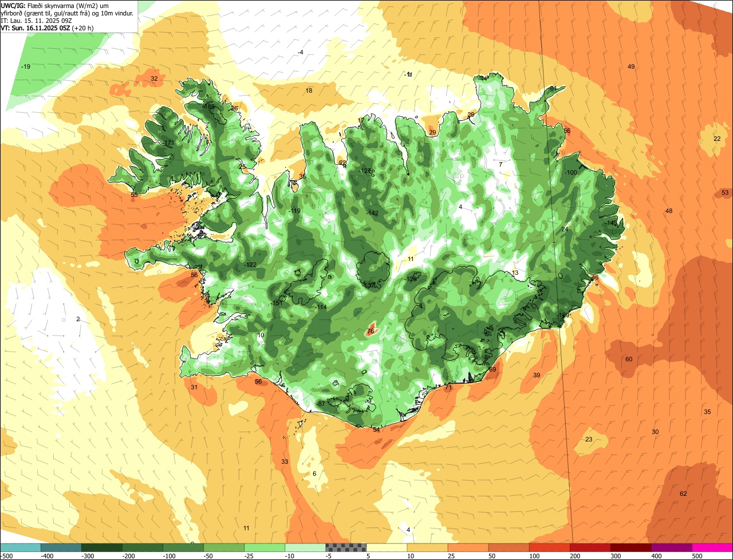Click the '71' flux value
This screenshot has height=560, width=733.
pyautogui.click(x=448, y=388)
